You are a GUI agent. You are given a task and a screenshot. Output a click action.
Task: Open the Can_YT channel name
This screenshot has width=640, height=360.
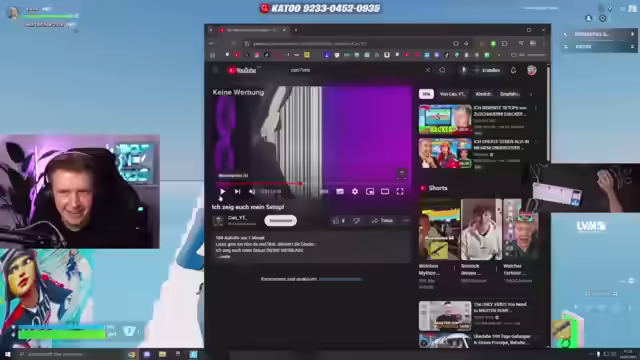coord(237,218)
